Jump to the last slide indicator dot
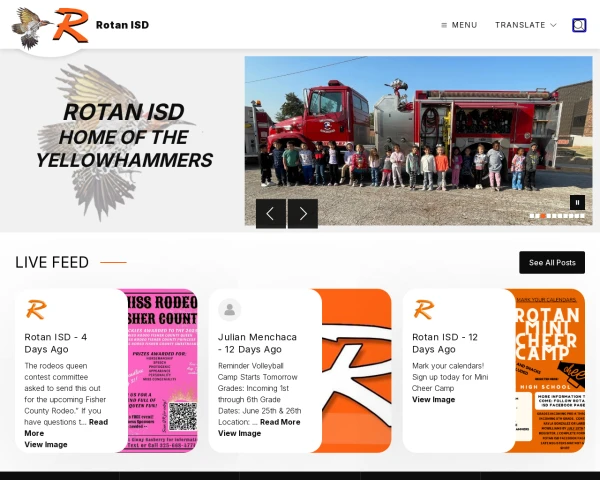Viewport: 600px width, 480px height. (582, 216)
